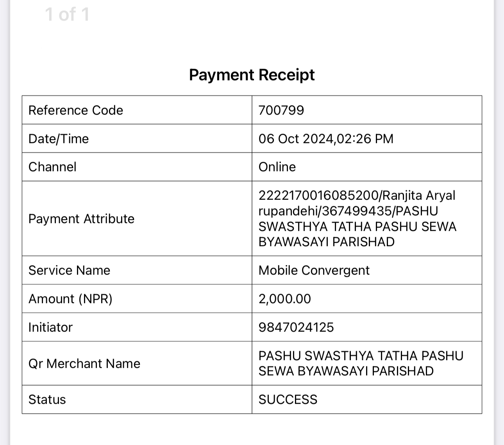
Task: Click the Service Name label
Action: (x=69, y=270)
